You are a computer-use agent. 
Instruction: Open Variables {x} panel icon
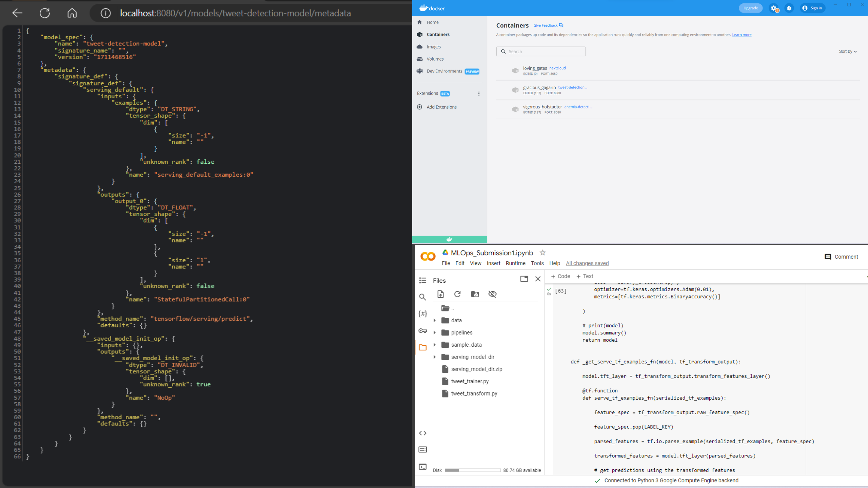422,313
